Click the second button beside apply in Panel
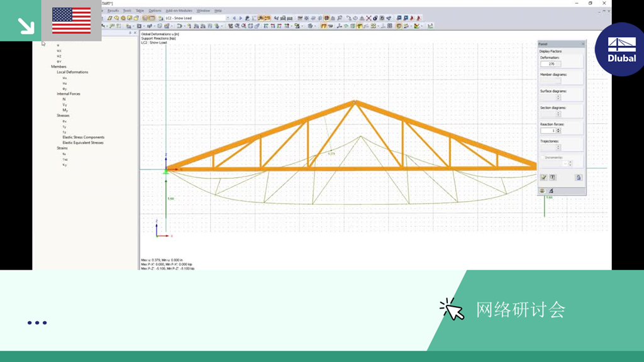644x362 pixels. pyautogui.click(x=552, y=177)
